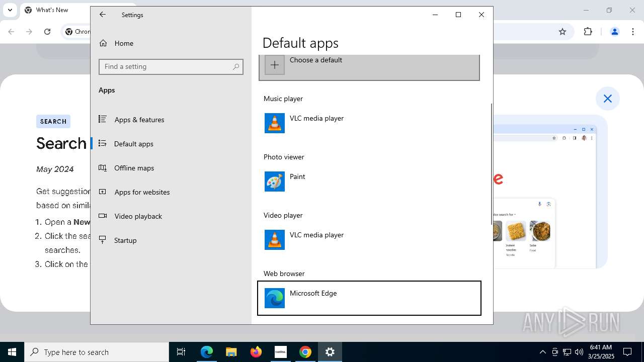
Task: Bookmark this page with Chrome star
Action: pos(562,32)
